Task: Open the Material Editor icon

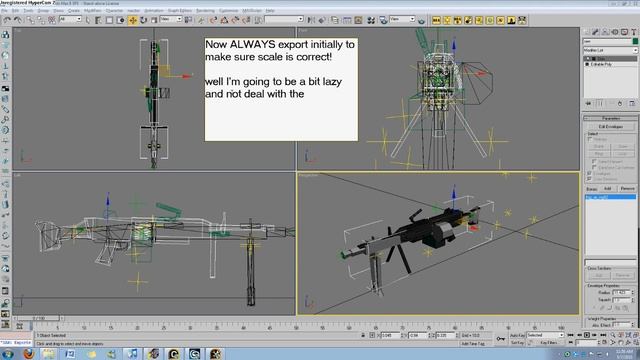Action: tap(371, 20)
